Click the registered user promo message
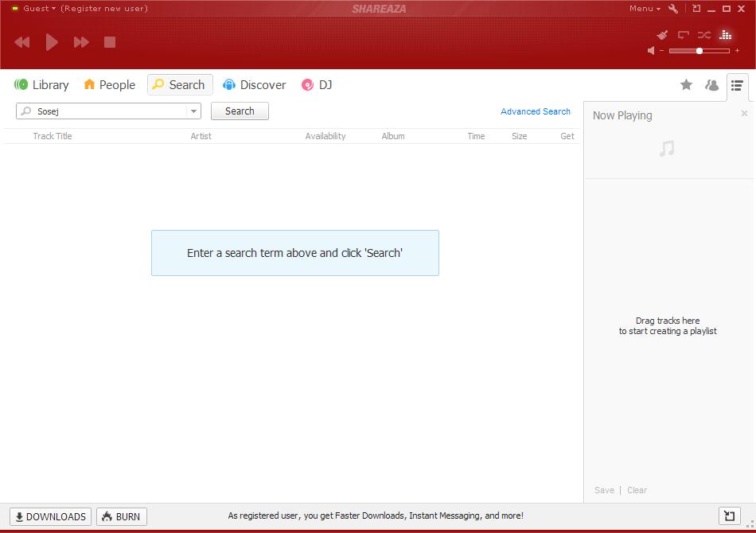This screenshot has height=533, width=756. [x=376, y=515]
